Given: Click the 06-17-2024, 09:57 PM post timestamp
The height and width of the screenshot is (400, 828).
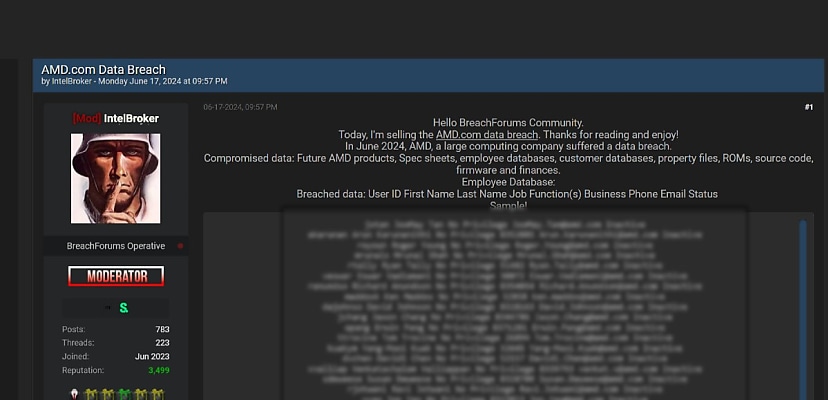Looking at the screenshot, I should point(240,107).
